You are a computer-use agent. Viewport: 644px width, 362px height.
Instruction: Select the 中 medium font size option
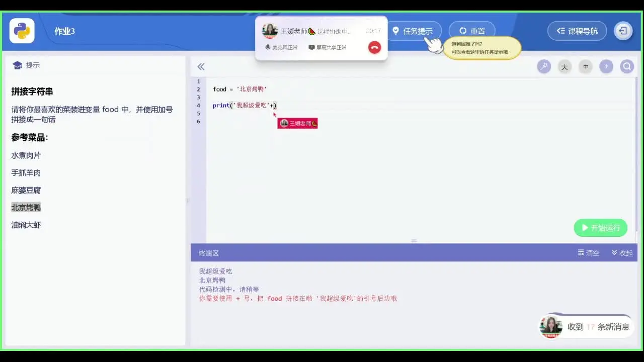(585, 66)
